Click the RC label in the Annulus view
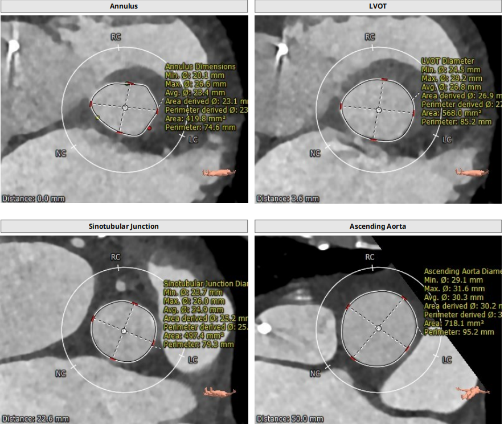The image size is (504, 425). (x=116, y=37)
